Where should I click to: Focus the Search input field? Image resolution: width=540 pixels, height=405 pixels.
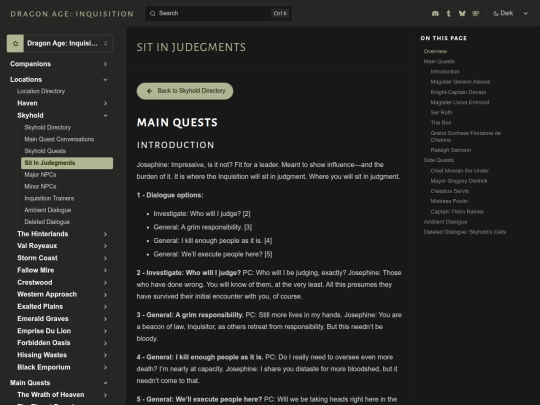218,13
